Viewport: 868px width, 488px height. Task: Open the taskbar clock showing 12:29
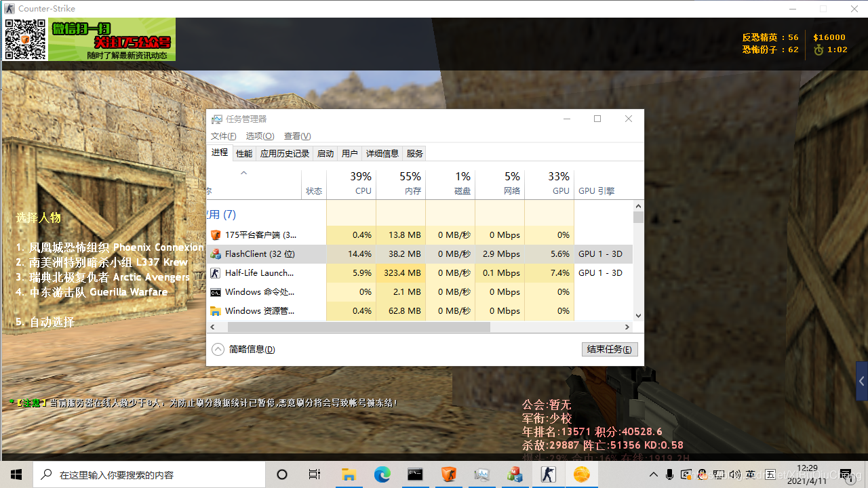[807, 474]
